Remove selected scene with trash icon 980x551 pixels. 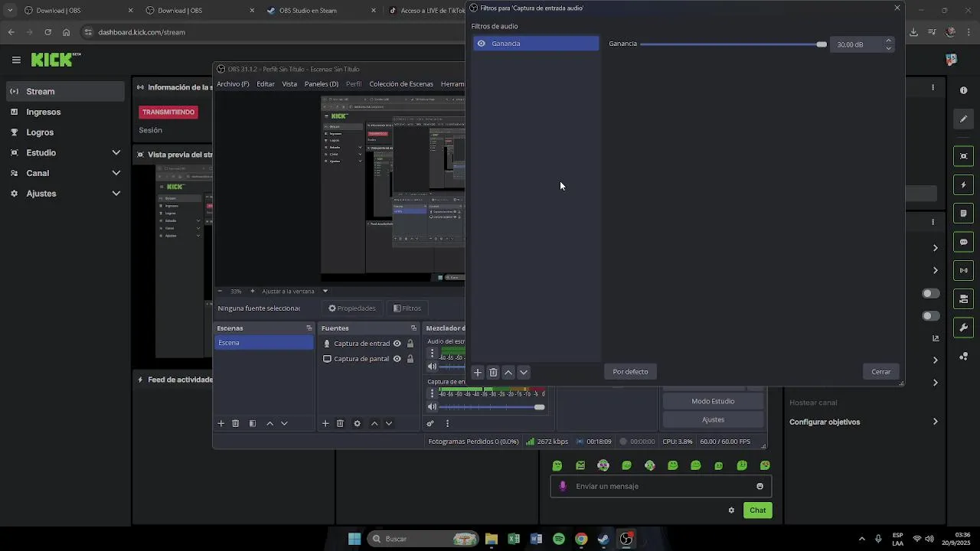click(236, 423)
